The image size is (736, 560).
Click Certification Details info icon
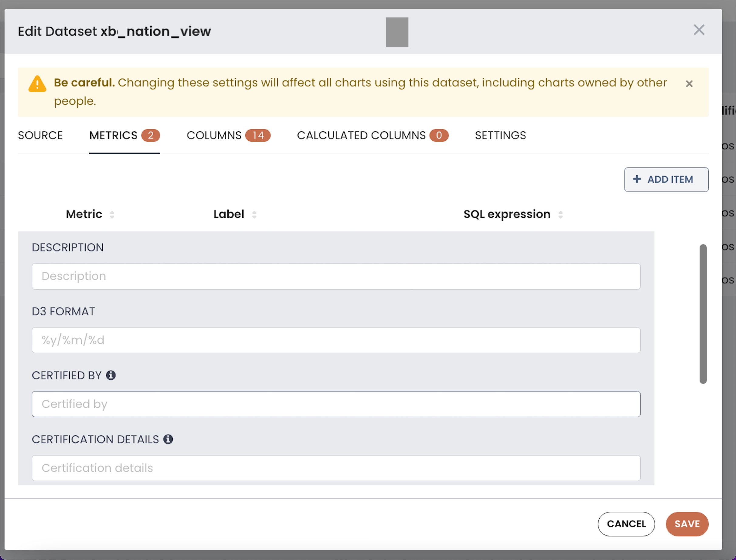pos(168,439)
